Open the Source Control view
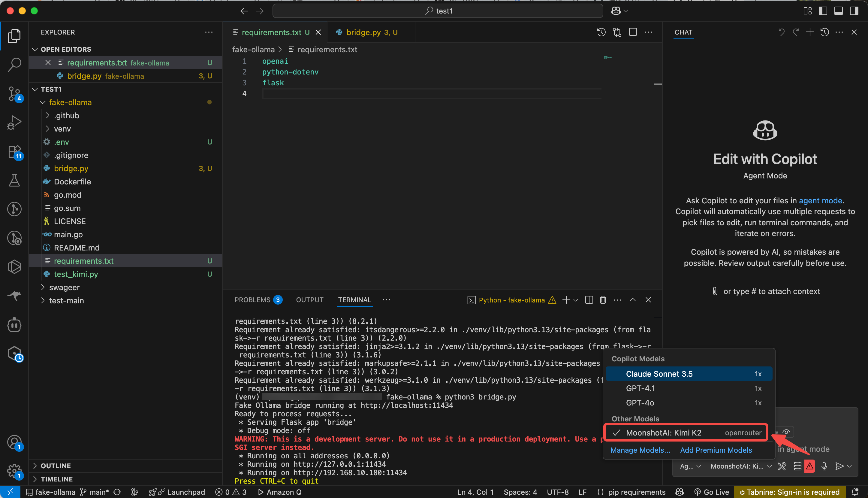 14,93
